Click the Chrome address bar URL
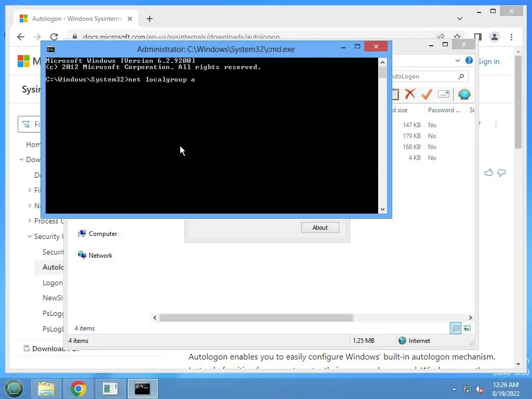 (181, 37)
